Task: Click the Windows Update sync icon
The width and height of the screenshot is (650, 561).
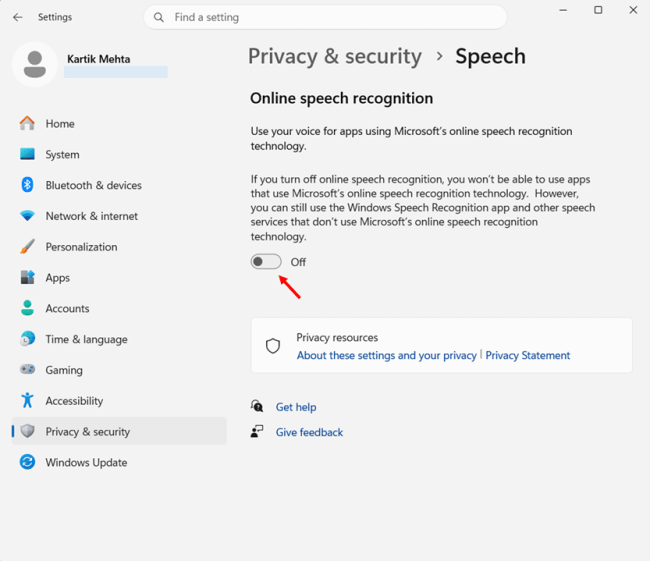Action: point(27,462)
